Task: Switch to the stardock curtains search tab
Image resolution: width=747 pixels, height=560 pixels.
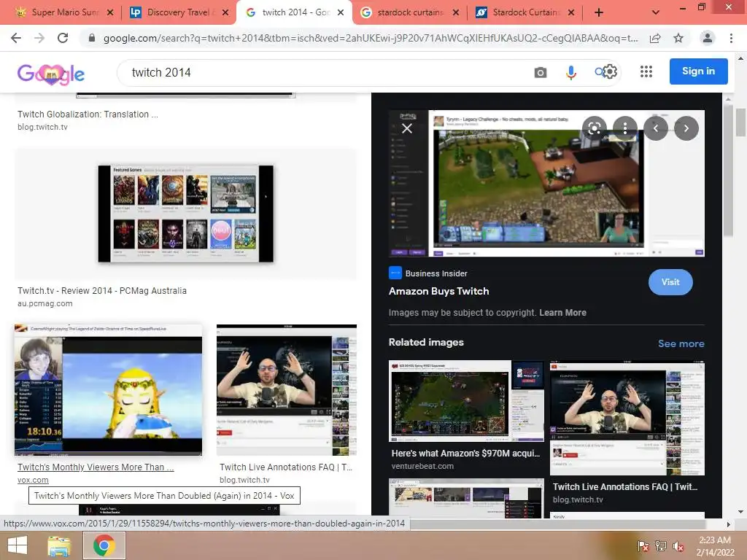Action: point(410,12)
